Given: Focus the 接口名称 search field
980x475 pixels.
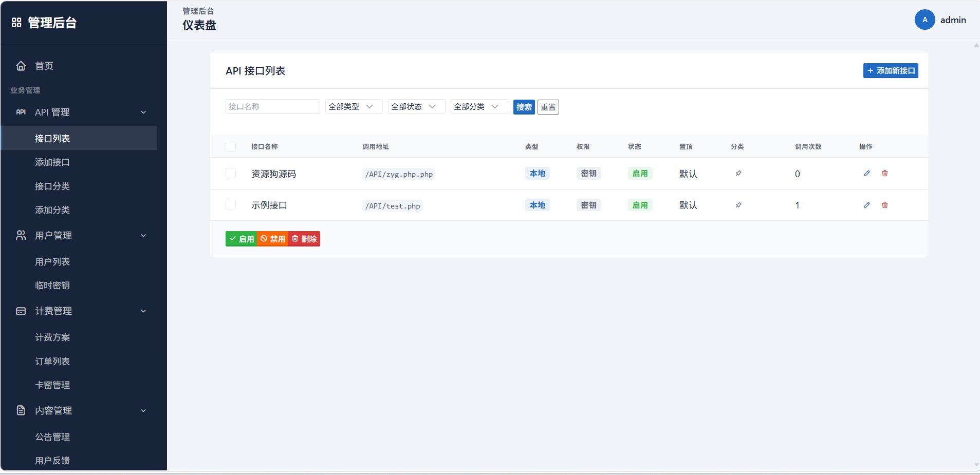Looking at the screenshot, I should (x=273, y=107).
